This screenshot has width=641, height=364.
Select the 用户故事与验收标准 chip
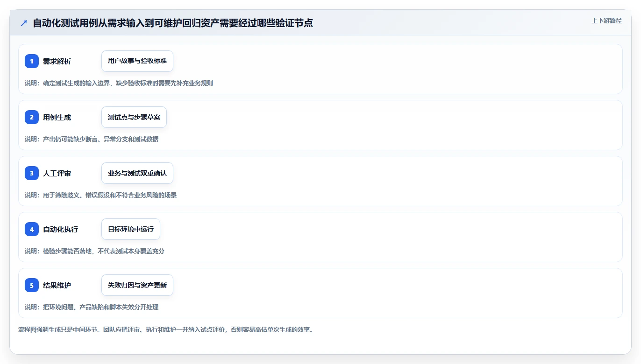(x=137, y=61)
